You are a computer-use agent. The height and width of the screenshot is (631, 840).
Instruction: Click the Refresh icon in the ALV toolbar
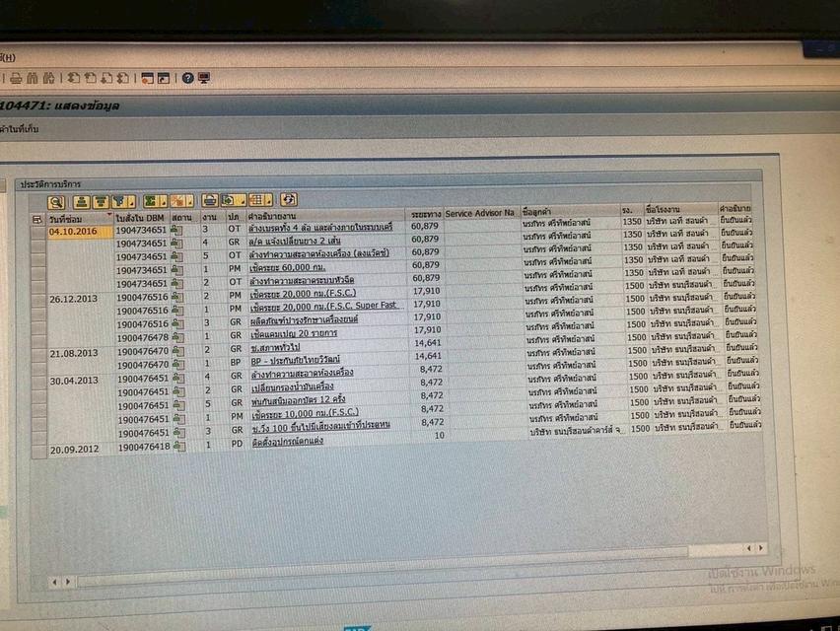click(x=288, y=199)
